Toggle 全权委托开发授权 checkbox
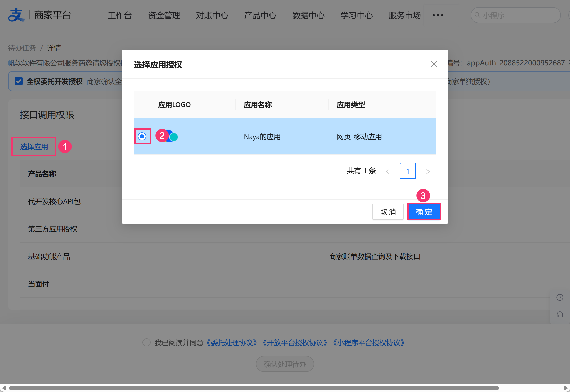 19,81
